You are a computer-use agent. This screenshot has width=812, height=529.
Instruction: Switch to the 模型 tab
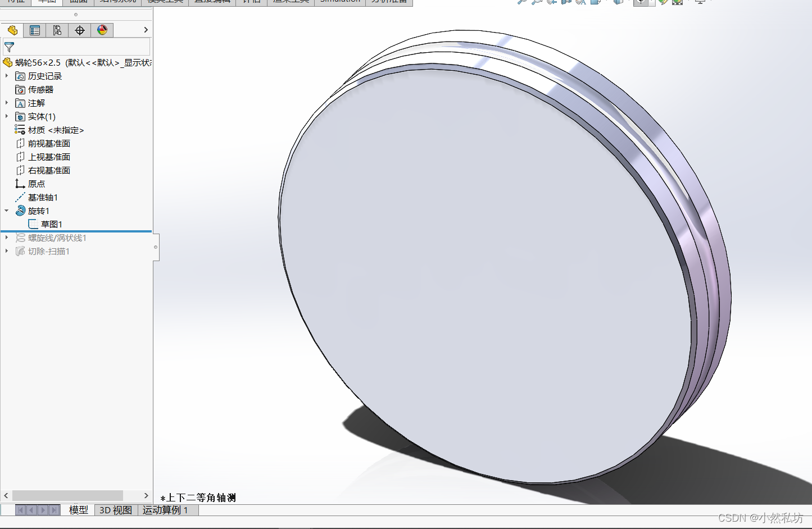[x=78, y=510]
